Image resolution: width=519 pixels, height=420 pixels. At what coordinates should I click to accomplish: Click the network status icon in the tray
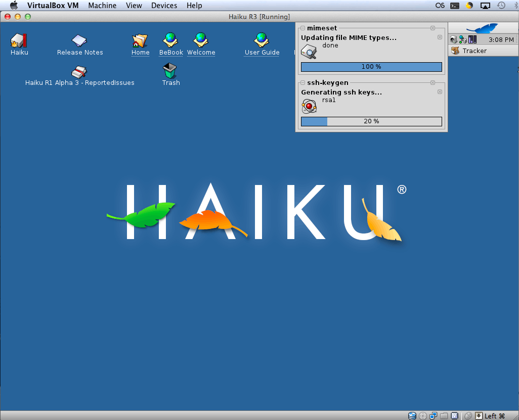pyautogui.click(x=462, y=39)
